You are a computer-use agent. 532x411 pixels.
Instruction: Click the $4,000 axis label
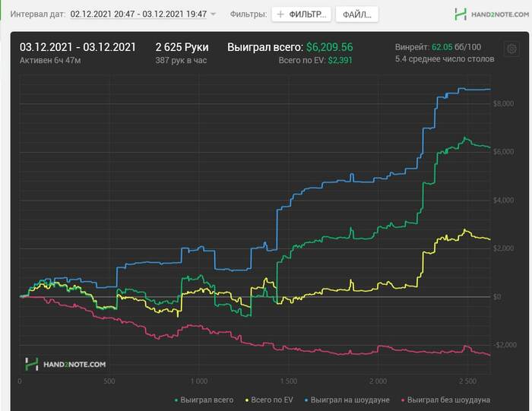(x=503, y=200)
